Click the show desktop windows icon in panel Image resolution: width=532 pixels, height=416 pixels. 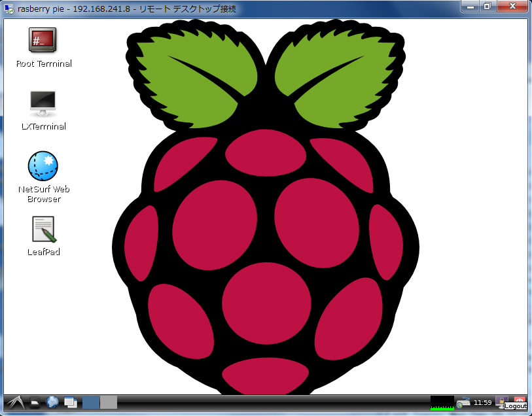[70, 402]
